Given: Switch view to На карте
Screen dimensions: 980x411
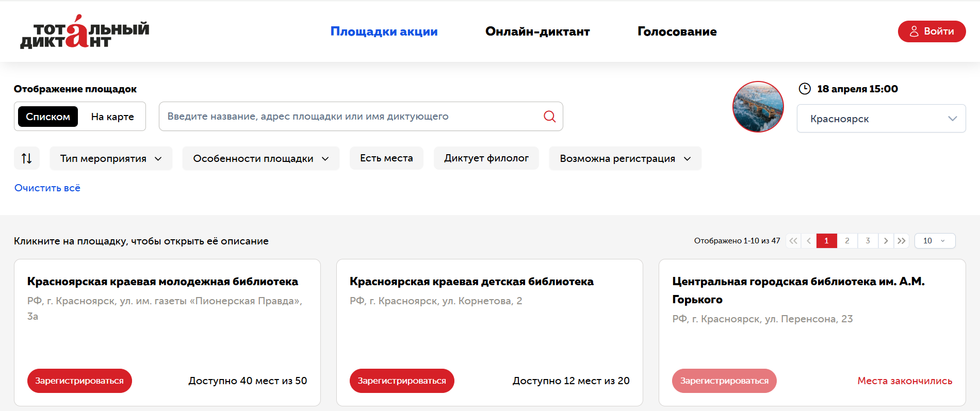Looking at the screenshot, I should [x=112, y=117].
